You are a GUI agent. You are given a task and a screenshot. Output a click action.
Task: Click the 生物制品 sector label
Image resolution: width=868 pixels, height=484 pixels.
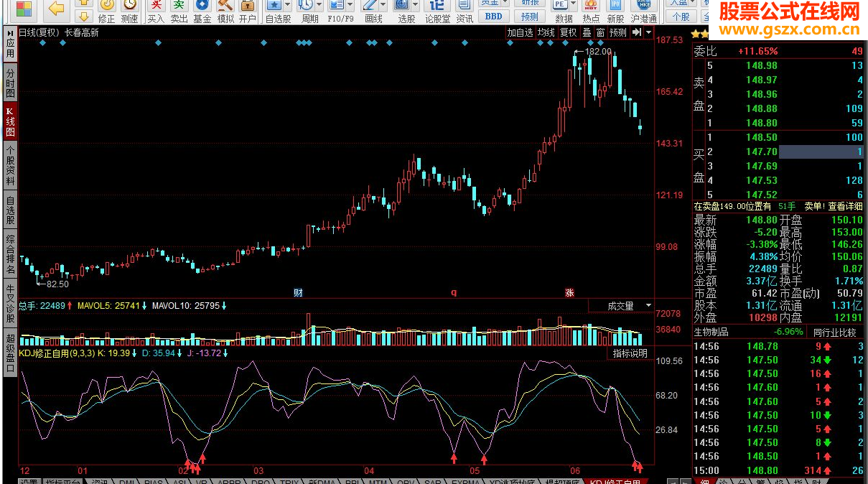point(711,332)
